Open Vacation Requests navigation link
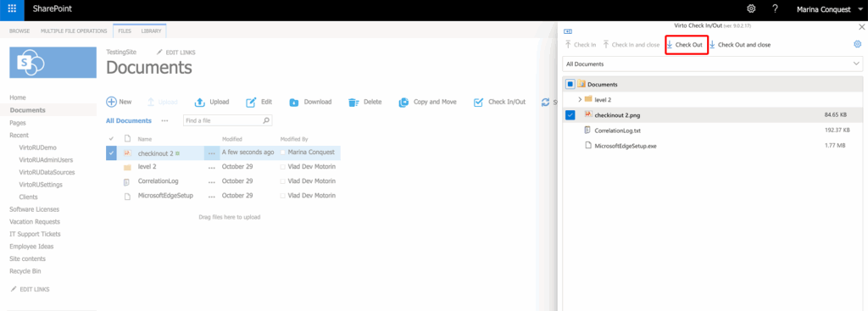 [x=35, y=221]
